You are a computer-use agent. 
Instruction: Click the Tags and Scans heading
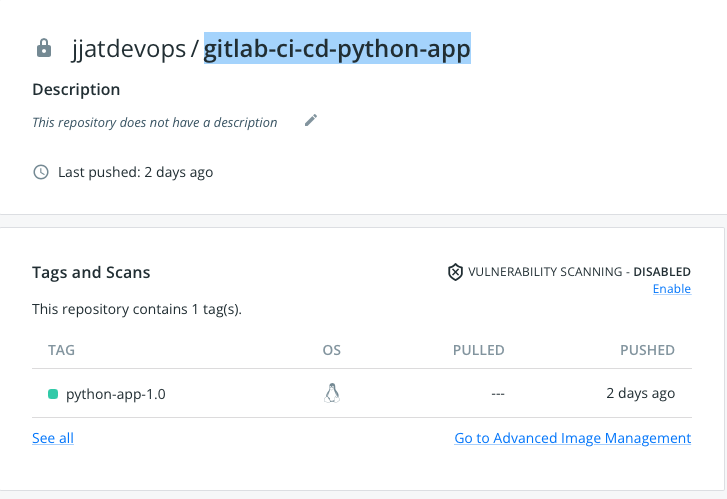coord(91,272)
